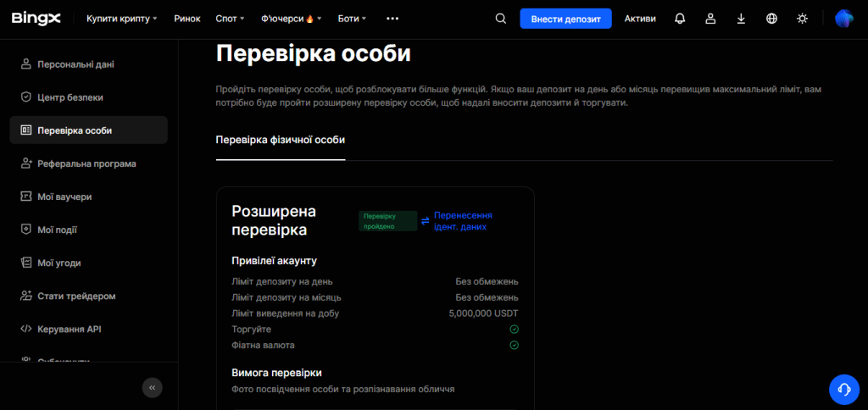Click the Центр безпеки shield icon
868x410 pixels.
(25, 97)
